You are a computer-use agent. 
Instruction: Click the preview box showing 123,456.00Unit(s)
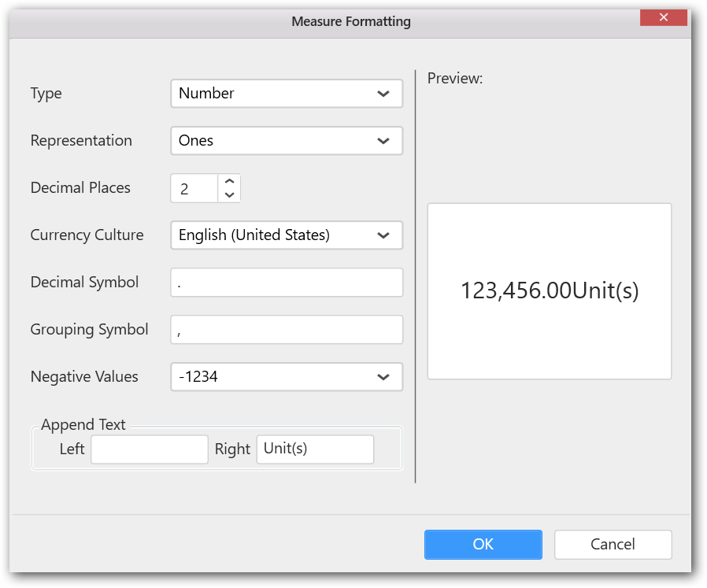pos(549,291)
